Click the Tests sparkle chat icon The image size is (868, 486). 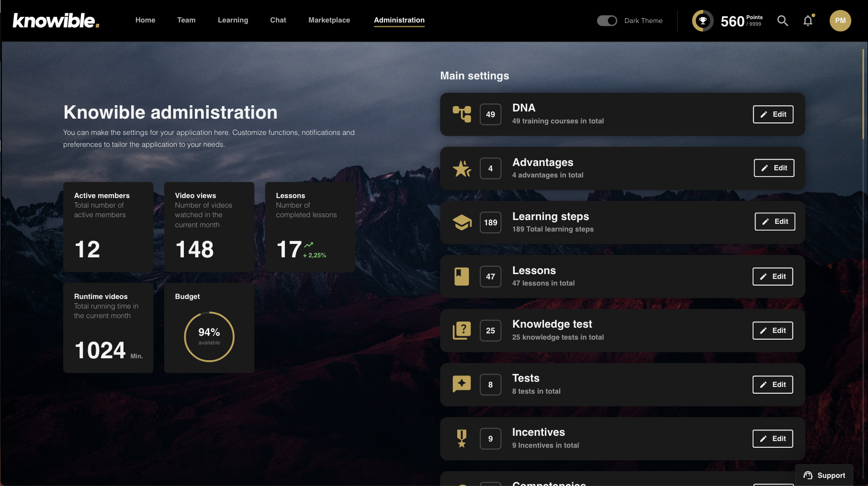point(462,385)
